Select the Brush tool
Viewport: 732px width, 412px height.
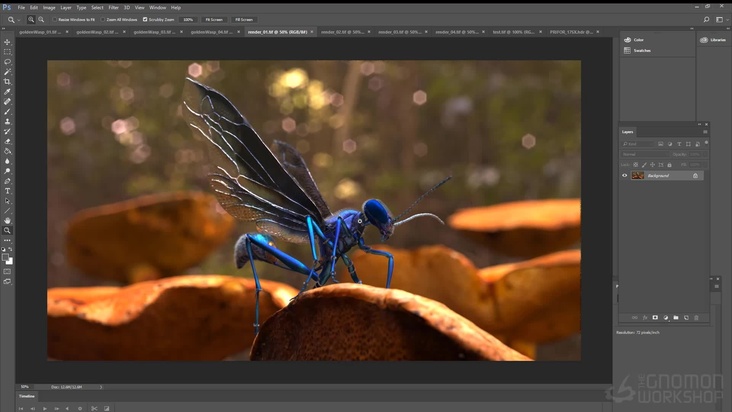7,112
